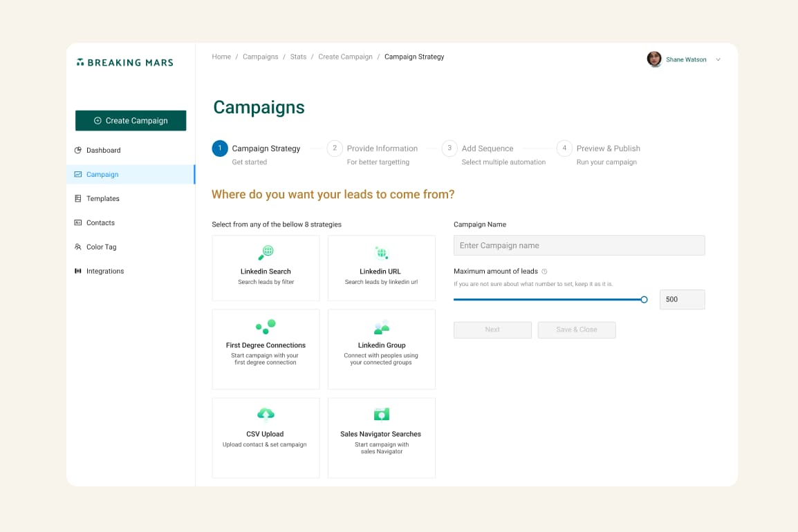Click the Sales Navigator Searches icon
Screen dimensions: 798x532
coord(381,415)
